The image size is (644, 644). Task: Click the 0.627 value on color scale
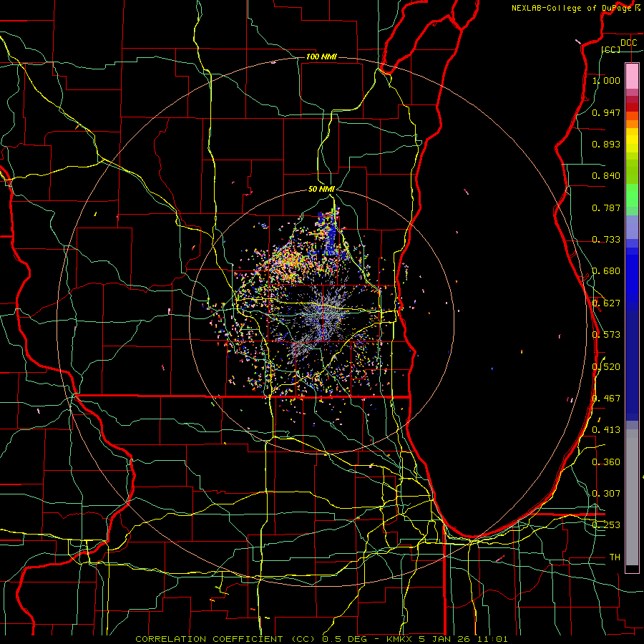coord(606,303)
